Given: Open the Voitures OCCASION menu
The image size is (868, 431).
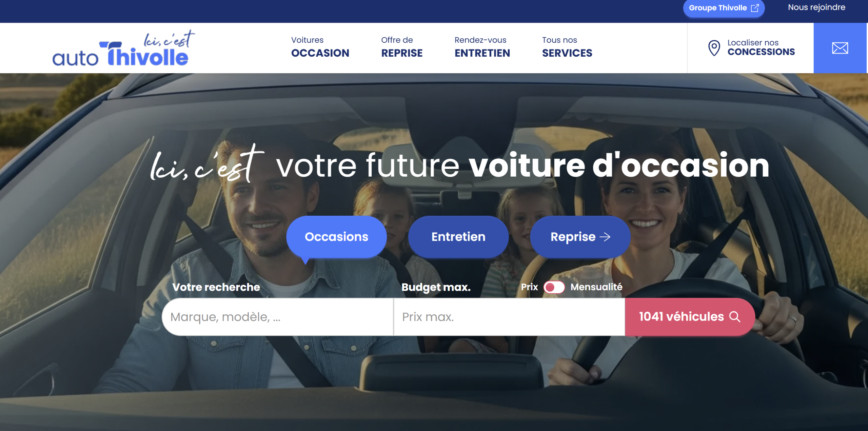Looking at the screenshot, I should point(320,47).
